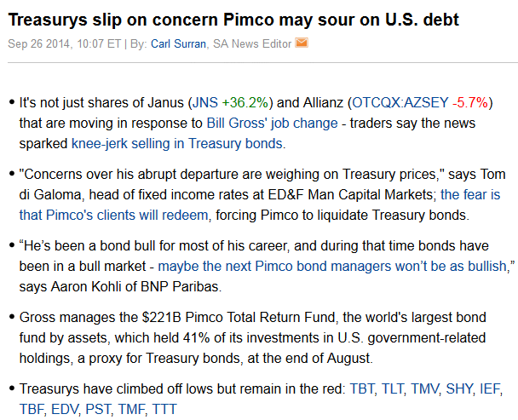This screenshot has width=518, height=420.
Task: Select the PST ticker link
Action: pyautogui.click(x=98, y=410)
